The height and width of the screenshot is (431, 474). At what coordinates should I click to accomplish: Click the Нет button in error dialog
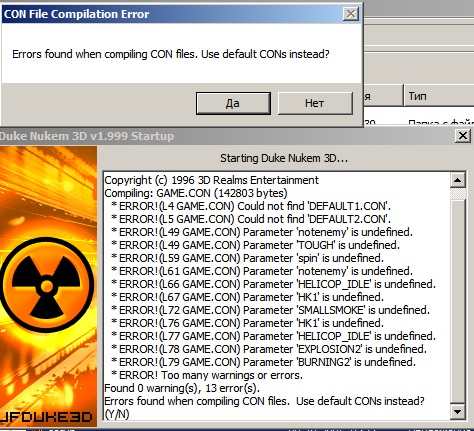315,103
